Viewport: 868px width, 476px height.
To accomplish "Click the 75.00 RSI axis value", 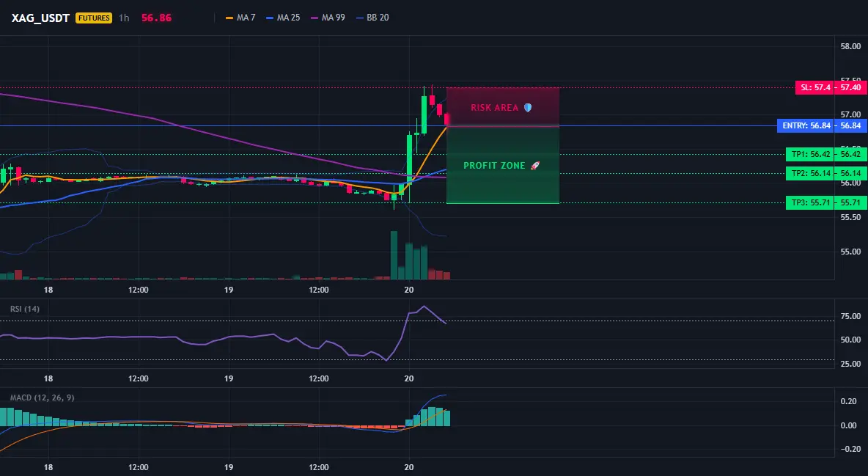I will click(x=850, y=316).
